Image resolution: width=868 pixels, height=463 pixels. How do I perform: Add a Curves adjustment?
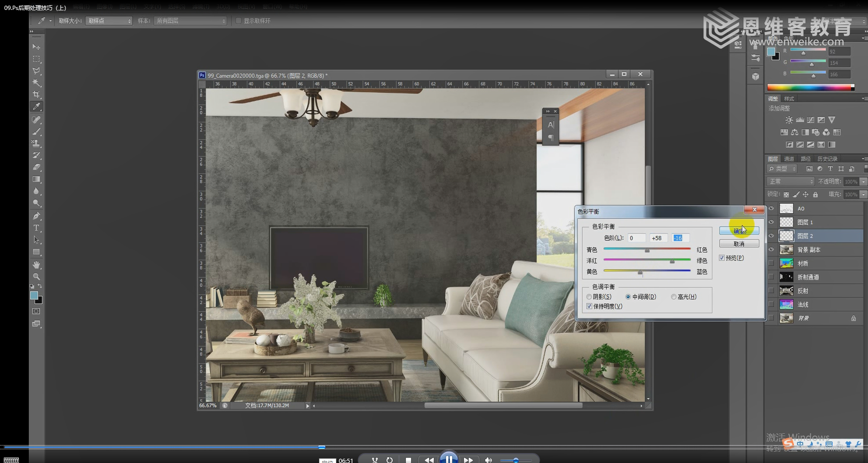pos(811,120)
